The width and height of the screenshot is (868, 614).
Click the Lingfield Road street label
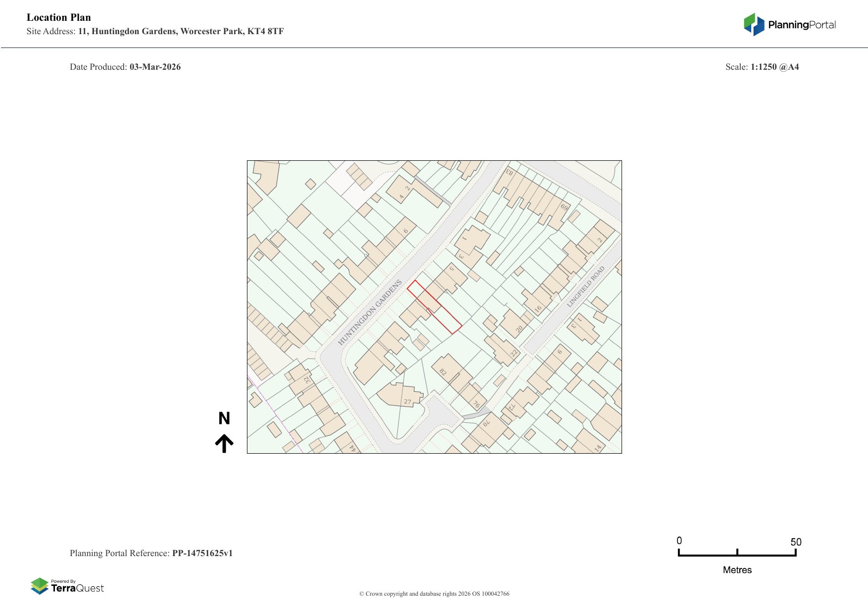tap(586, 286)
